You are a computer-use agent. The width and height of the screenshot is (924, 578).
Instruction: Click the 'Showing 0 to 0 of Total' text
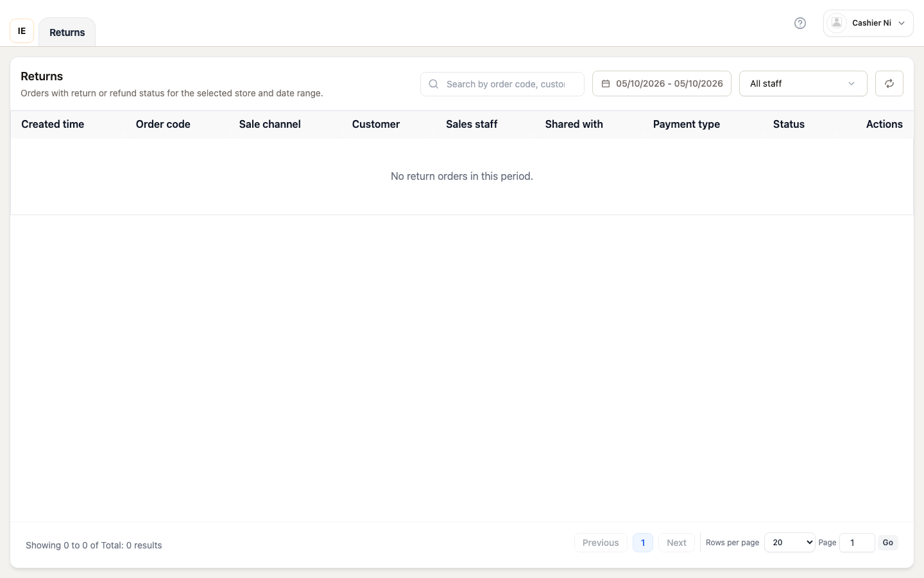coord(94,545)
